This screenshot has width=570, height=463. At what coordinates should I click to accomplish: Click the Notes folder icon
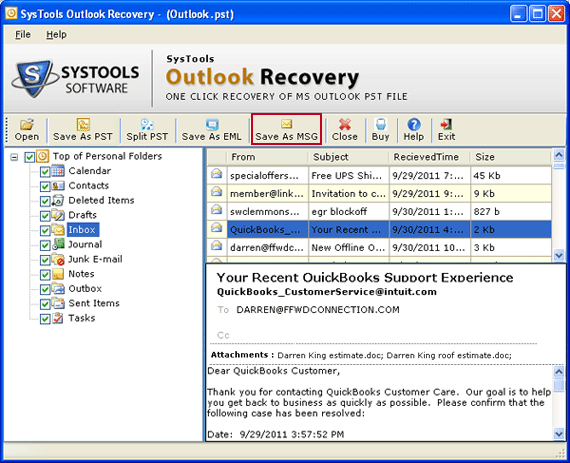pos(58,274)
